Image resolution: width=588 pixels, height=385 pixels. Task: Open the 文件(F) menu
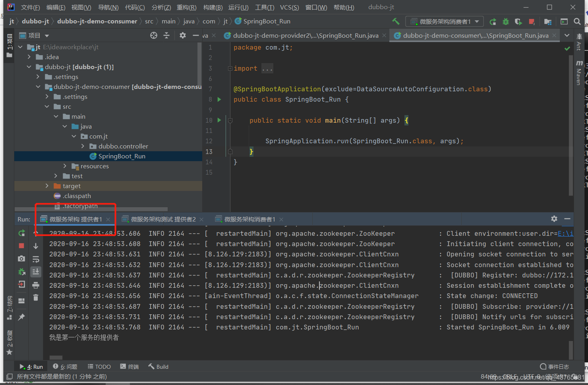tap(31, 7)
